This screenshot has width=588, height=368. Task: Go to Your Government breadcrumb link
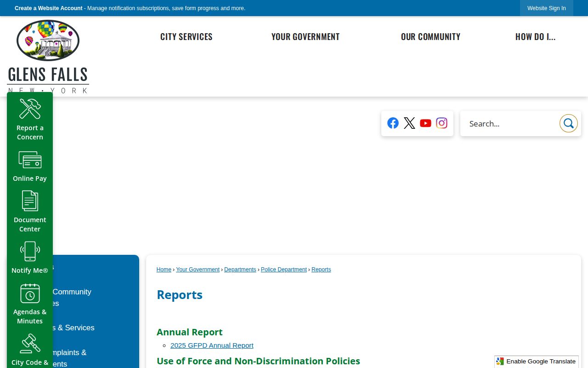pyautogui.click(x=198, y=270)
